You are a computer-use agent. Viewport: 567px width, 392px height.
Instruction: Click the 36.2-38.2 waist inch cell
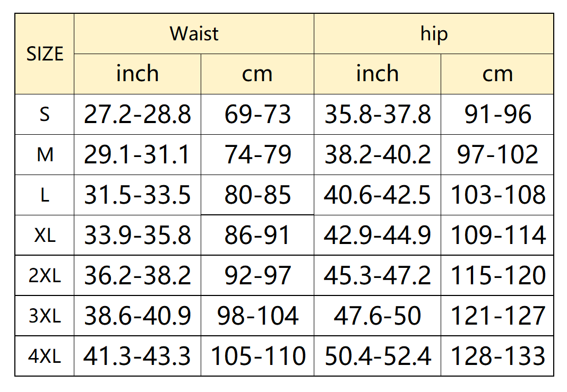point(138,276)
